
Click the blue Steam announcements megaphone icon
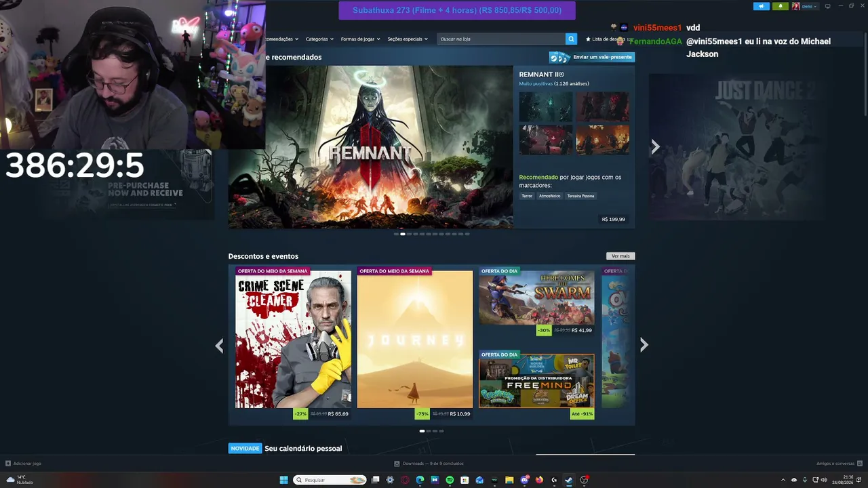click(762, 6)
